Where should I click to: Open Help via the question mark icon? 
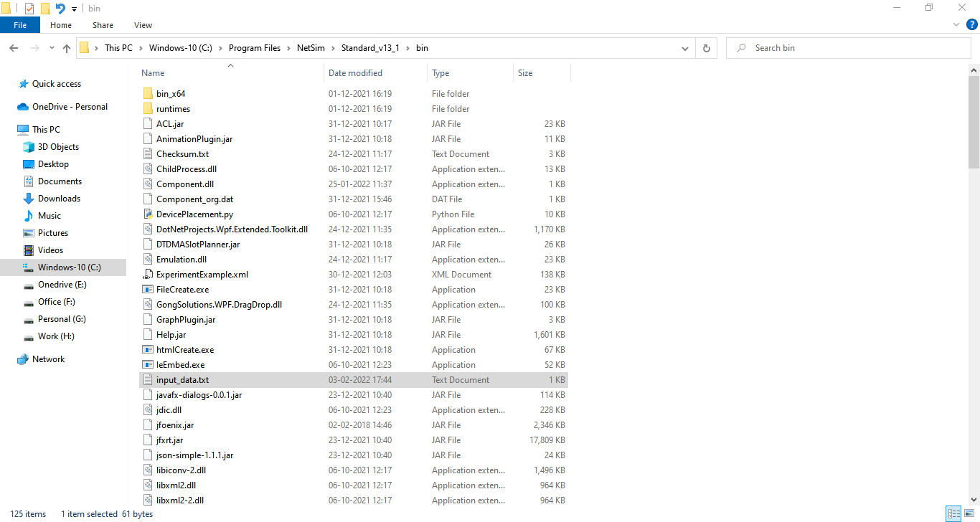click(972, 24)
